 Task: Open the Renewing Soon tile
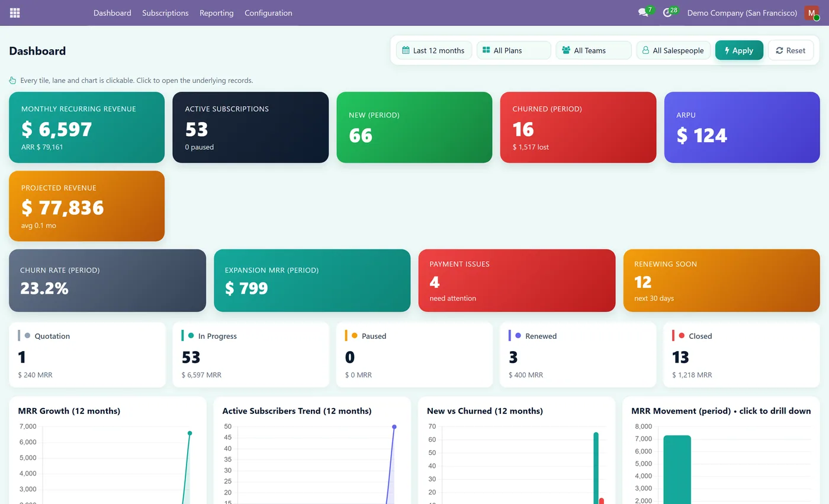722,281
